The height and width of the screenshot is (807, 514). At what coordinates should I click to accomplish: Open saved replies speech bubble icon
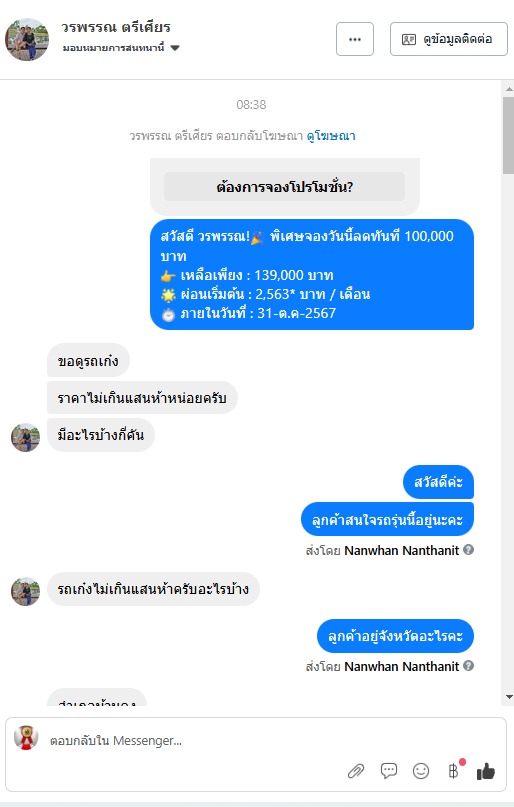[388, 770]
